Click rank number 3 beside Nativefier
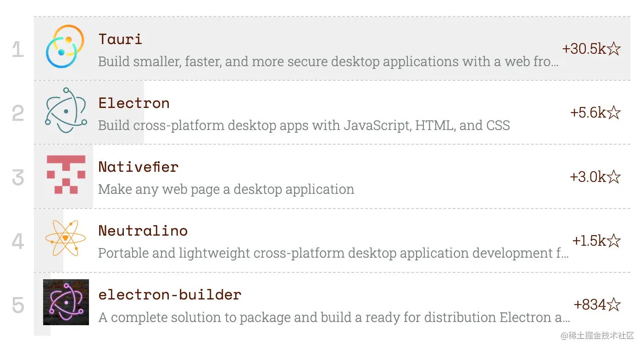Screen dimensions: 644x350 (x=18, y=177)
